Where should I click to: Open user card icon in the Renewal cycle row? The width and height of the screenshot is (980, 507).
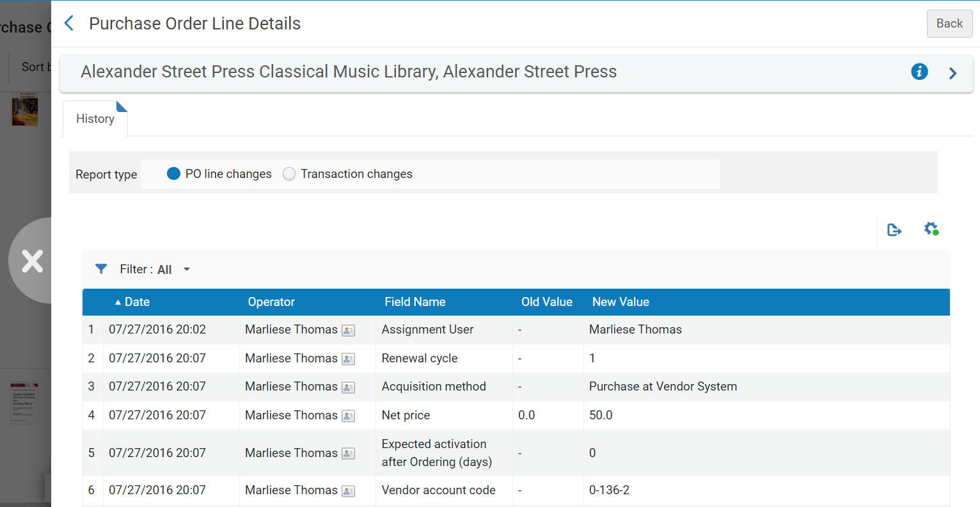click(348, 359)
